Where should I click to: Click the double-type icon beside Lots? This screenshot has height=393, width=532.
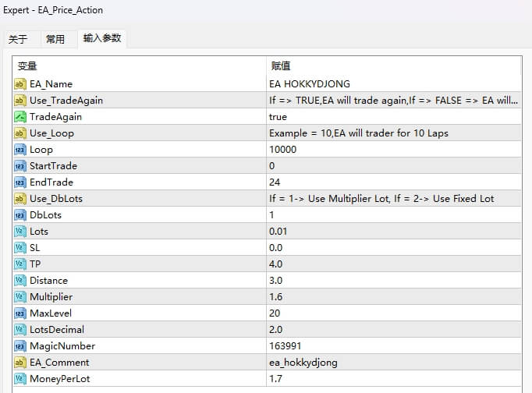[x=20, y=232]
